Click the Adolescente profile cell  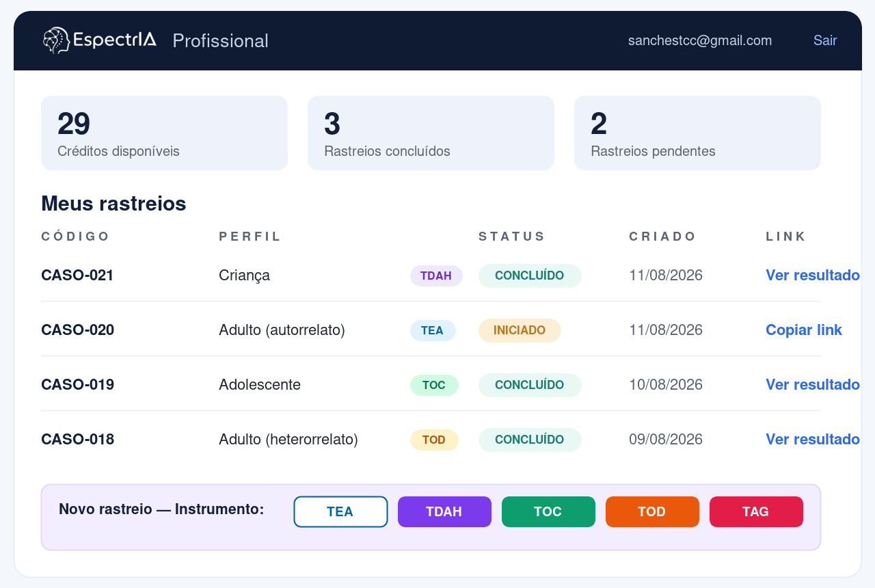click(260, 385)
